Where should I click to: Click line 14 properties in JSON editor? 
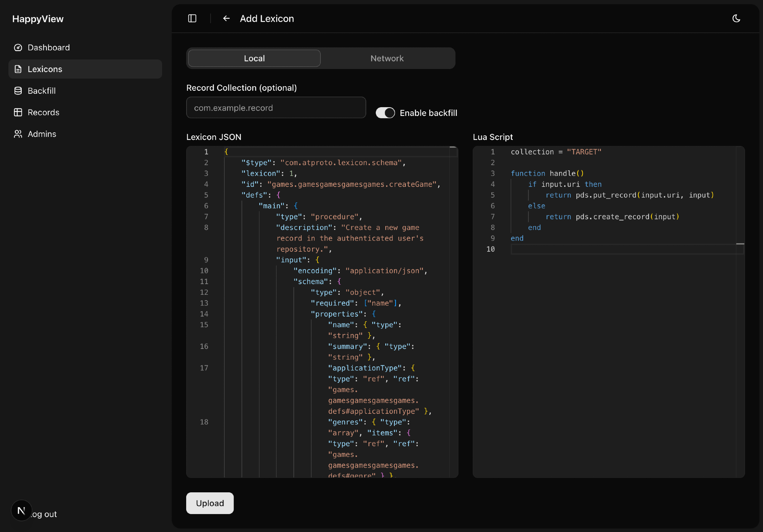(x=336, y=314)
